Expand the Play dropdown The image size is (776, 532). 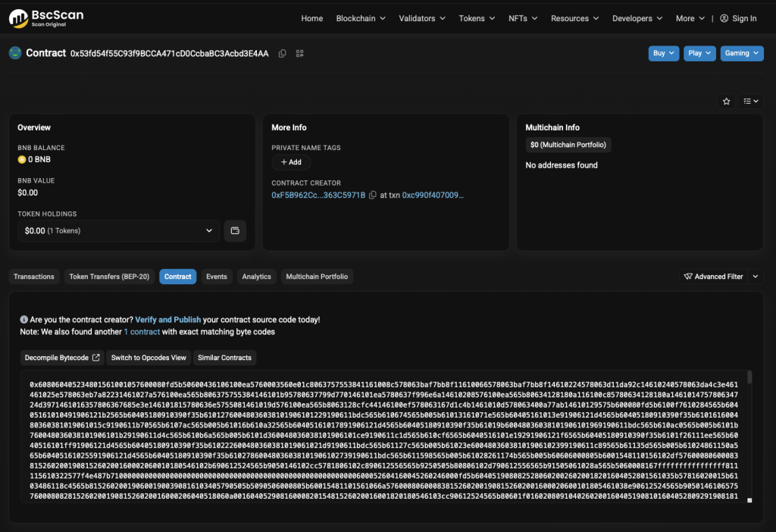(699, 53)
